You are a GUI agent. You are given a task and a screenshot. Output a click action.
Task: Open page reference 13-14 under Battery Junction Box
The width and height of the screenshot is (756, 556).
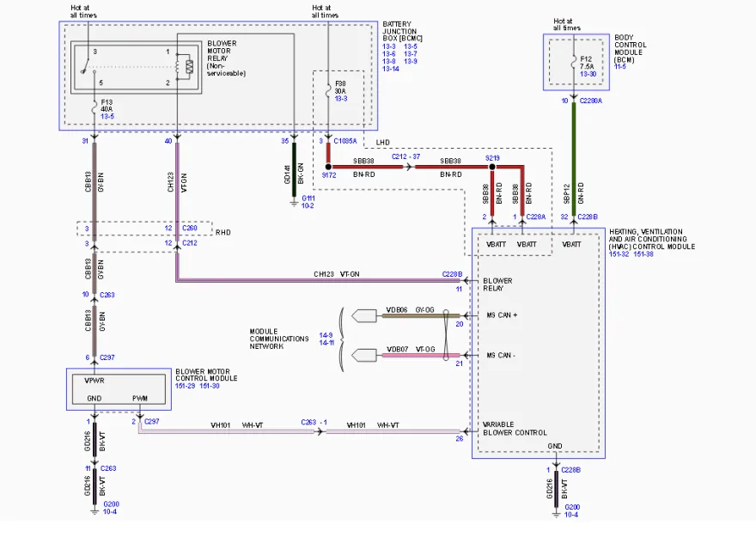[x=391, y=69]
